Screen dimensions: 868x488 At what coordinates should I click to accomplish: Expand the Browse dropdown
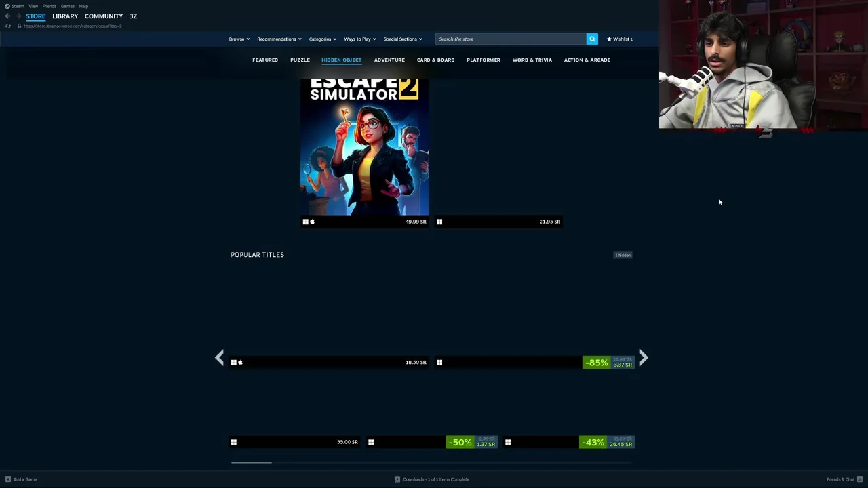tap(239, 39)
